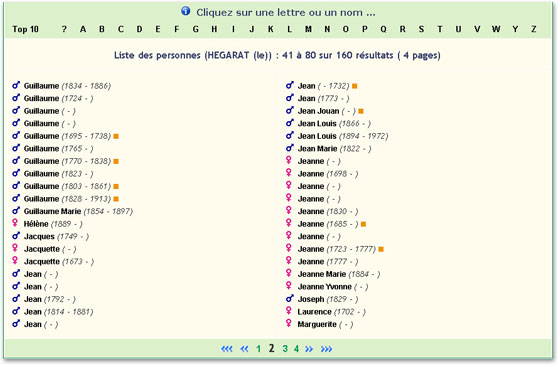Filter names by letter S

[x=421, y=29]
